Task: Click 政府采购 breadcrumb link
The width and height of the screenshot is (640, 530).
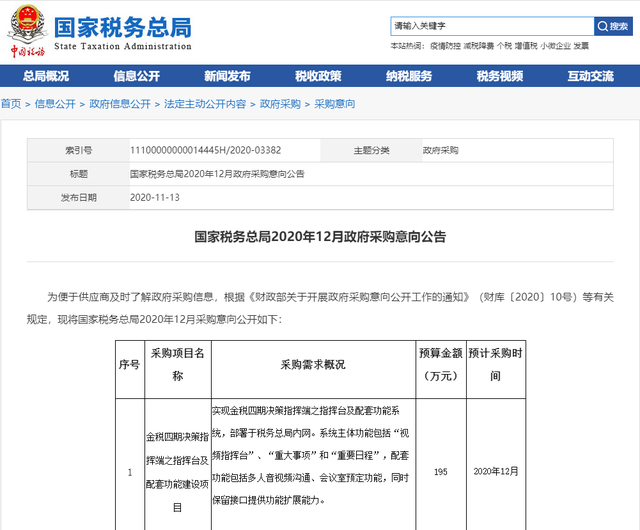Action: point(280,104)
